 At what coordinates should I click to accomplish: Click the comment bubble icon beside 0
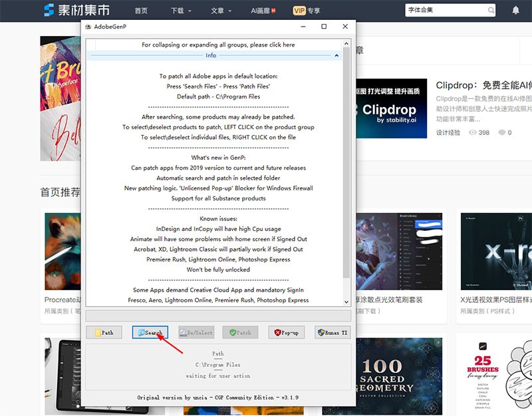click(x=502, y=132)
